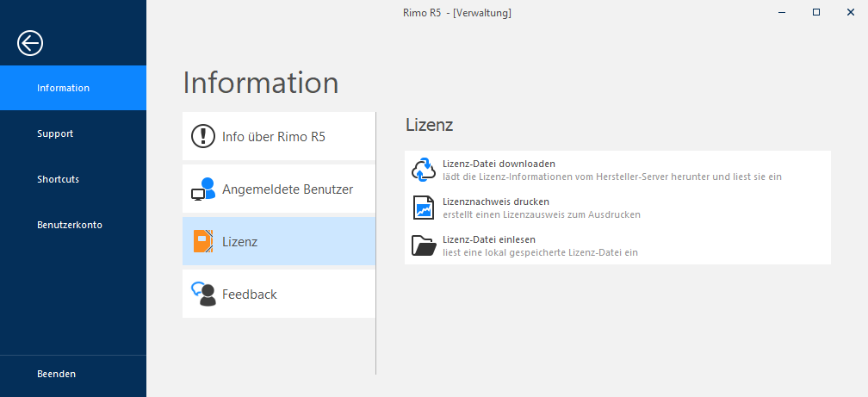Screen dimensions: 868x397
Task: Minimize the Rimo R5 window
Action: pyautogui.click(x=782, y=12)
